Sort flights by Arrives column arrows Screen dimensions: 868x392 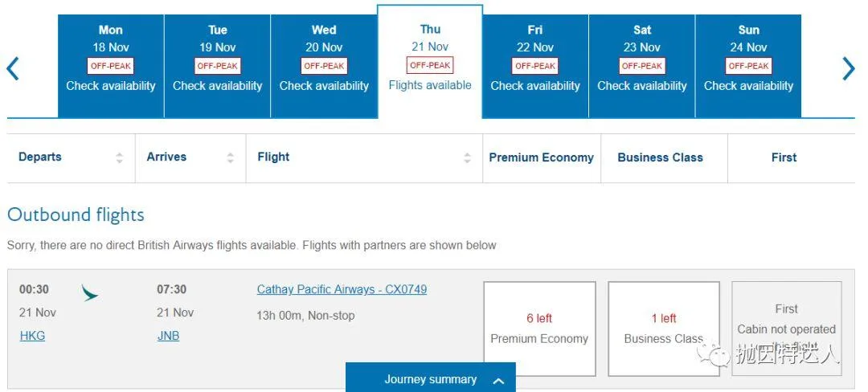pyautogui.click(x=231, y=157)
